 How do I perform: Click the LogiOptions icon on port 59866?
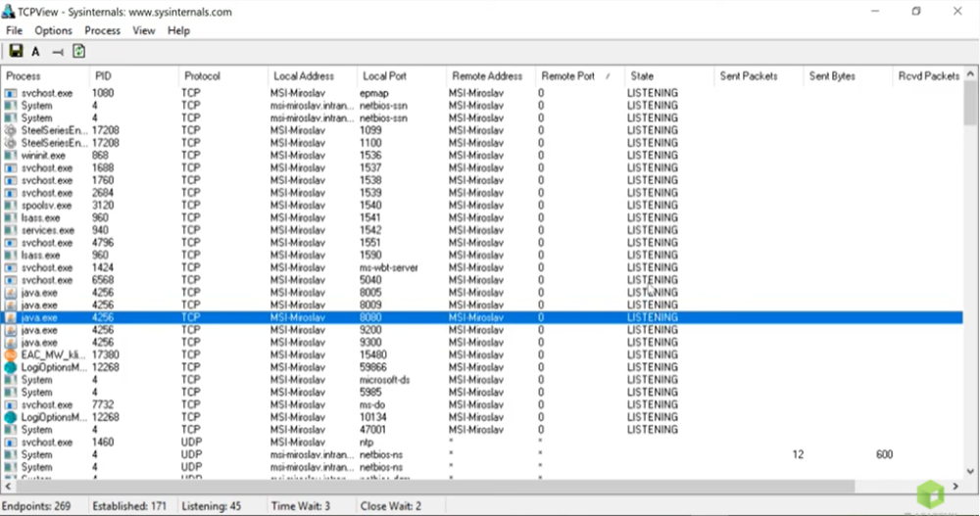coord(11,368)
